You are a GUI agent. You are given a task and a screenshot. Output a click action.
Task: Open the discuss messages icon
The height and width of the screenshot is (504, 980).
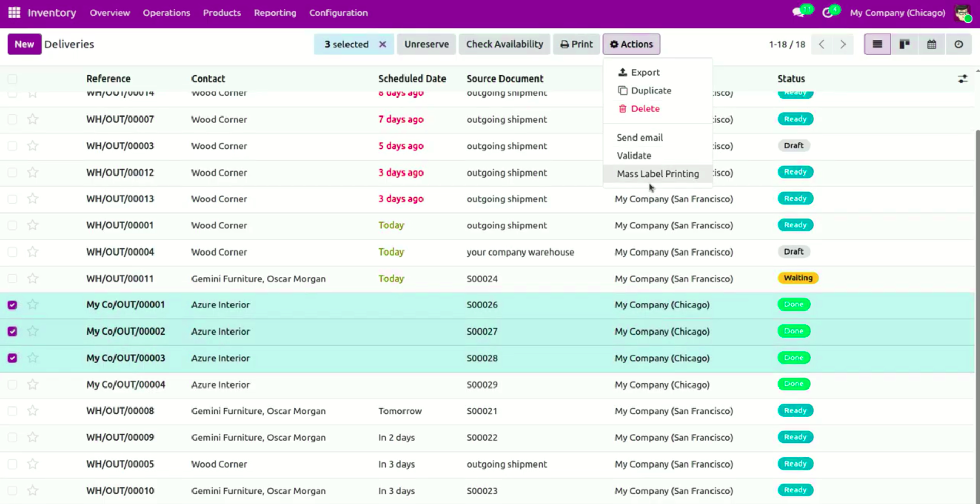(798, 13)
